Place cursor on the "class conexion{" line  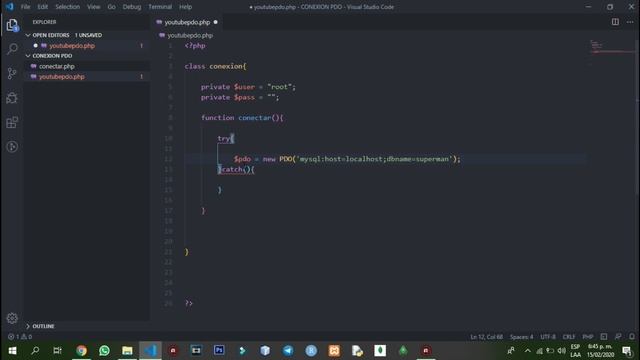tap(216, 66)
